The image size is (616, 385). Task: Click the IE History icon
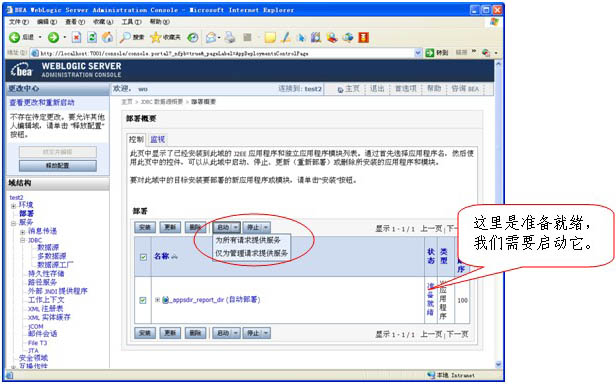tap(192, 37)
